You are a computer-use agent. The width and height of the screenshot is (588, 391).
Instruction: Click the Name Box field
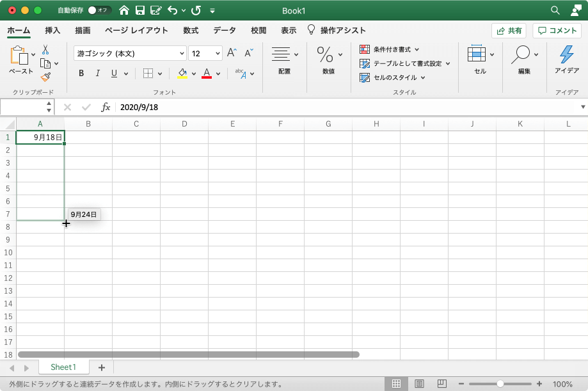[23, 107]
